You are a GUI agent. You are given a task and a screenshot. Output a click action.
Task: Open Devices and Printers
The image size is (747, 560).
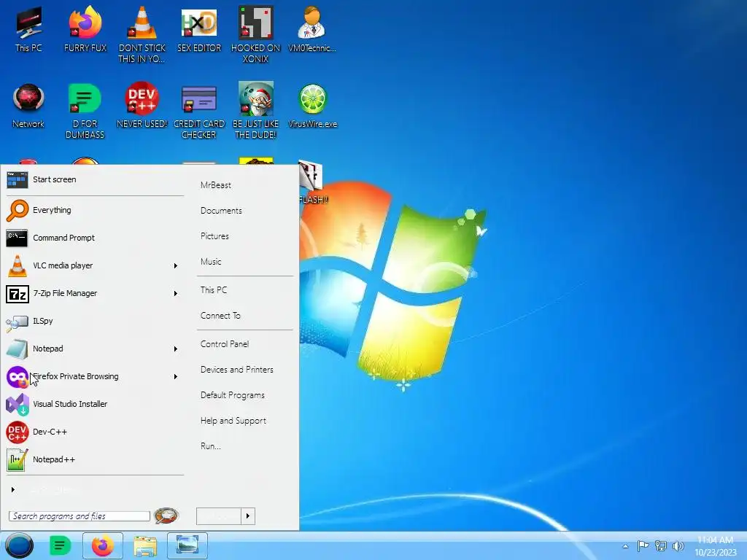(x=237, y=370)
